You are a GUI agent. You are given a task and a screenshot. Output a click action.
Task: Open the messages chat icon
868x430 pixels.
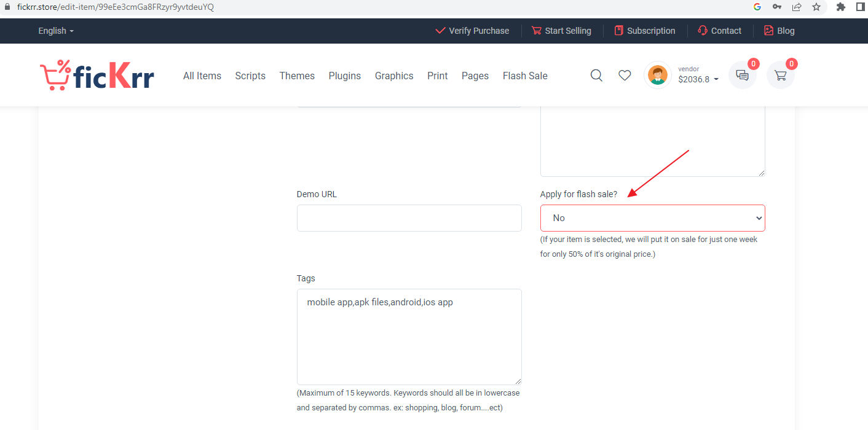click(x=743, y=75)
